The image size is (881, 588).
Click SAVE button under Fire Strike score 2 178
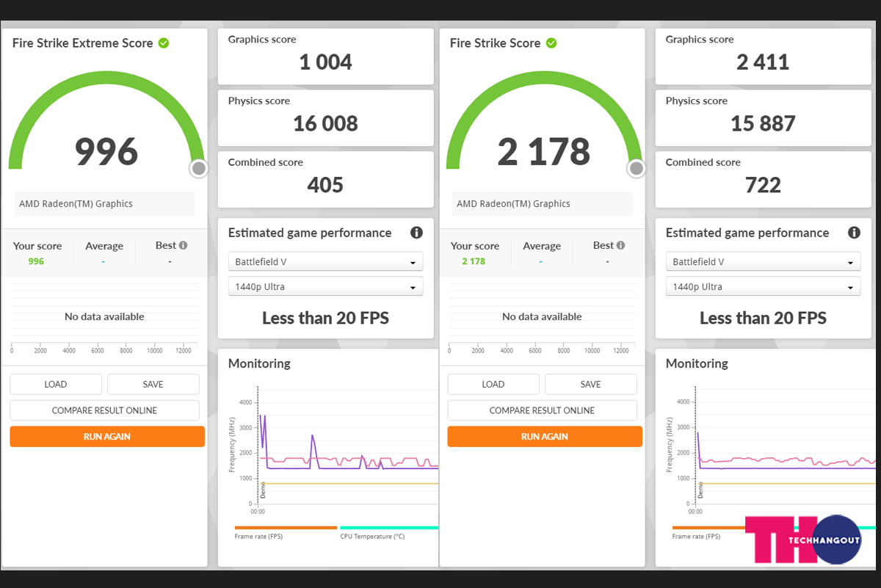tap(590, 384)
